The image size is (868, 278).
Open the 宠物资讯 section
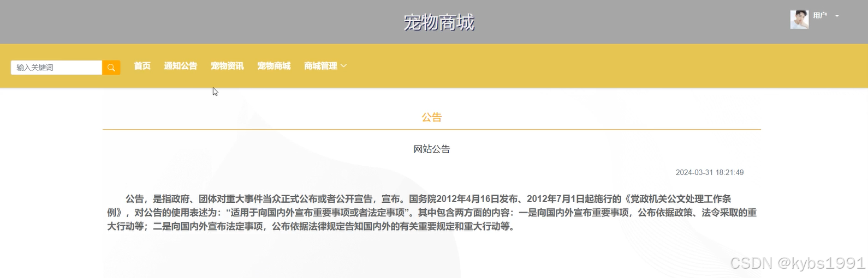pyautogui.click(x=227, y=66)
